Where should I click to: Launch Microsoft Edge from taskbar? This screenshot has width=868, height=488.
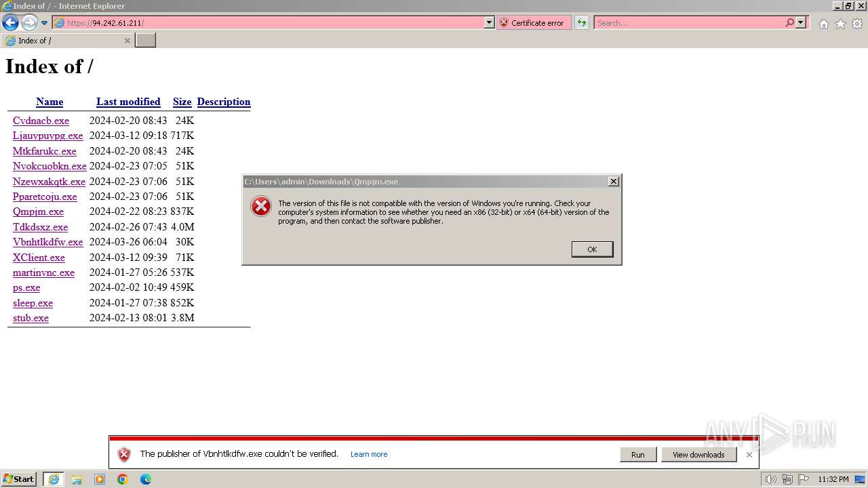[146, 479]
